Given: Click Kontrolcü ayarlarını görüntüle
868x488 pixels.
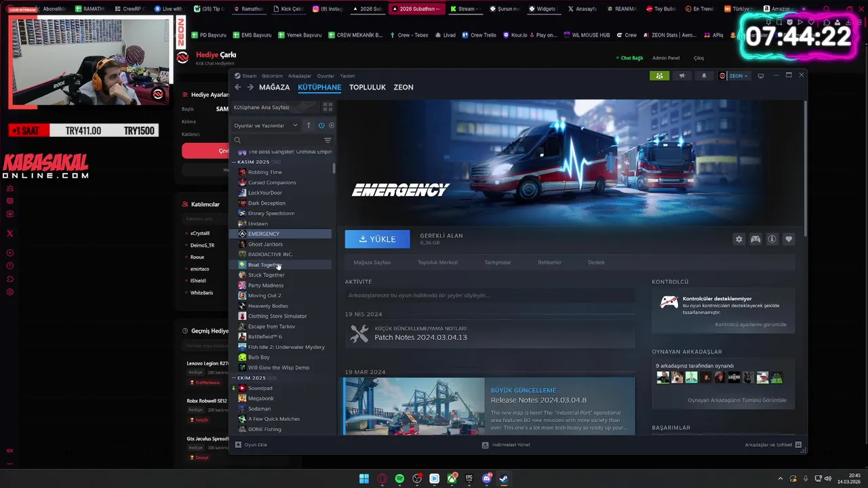Looking at the screenshot, I should [x=751, y=325].
